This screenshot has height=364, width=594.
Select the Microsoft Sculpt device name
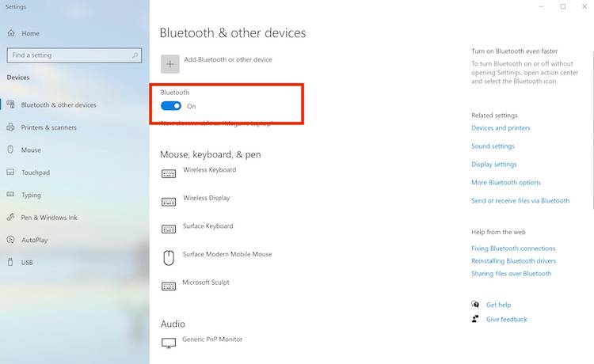206,282
